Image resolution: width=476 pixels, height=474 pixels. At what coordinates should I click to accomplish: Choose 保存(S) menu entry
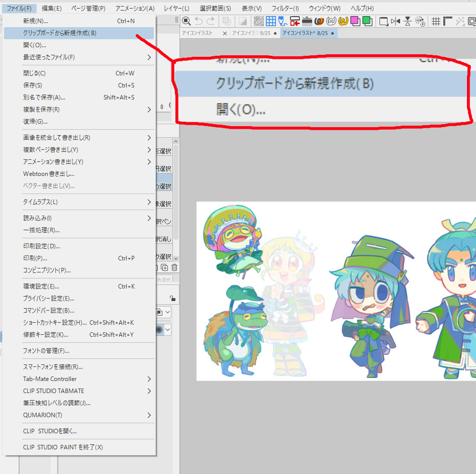[x=79, y=85]
